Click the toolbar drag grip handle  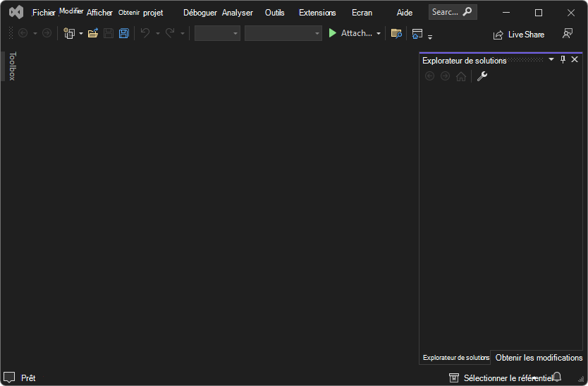11,33
